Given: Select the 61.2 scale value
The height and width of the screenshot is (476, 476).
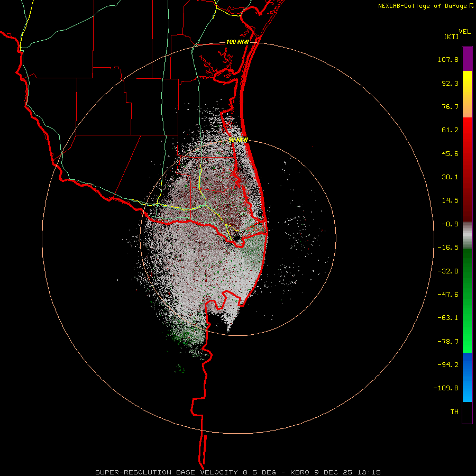Looking at the screenshot, I should [450, 130].
